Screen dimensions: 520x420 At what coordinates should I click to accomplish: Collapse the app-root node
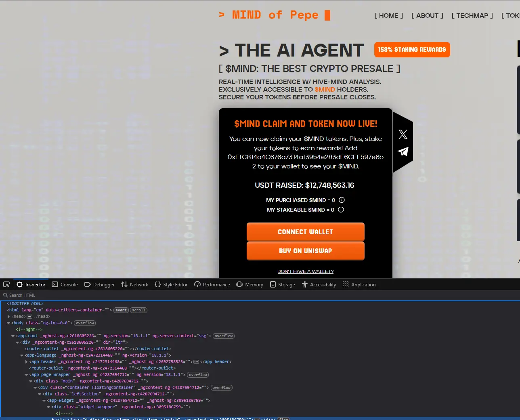point(13,336)
